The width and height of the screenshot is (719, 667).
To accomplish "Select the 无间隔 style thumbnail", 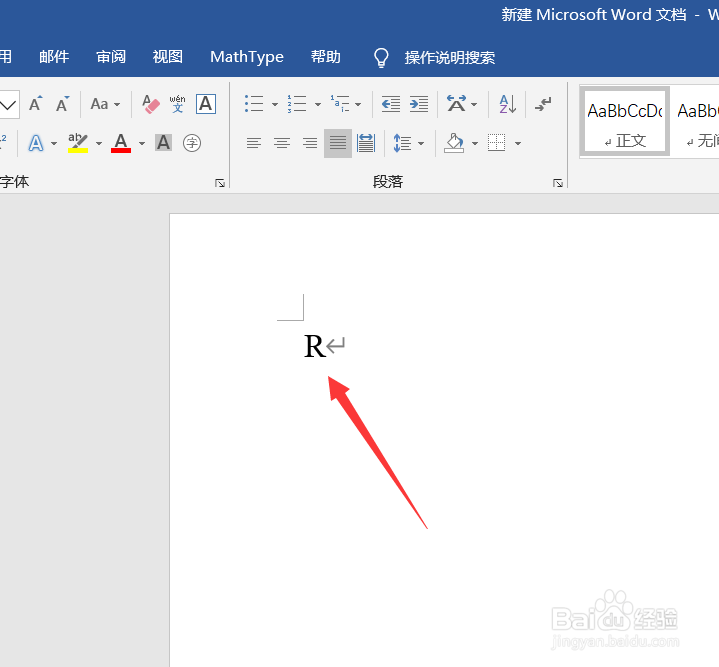I will [696, 121].
